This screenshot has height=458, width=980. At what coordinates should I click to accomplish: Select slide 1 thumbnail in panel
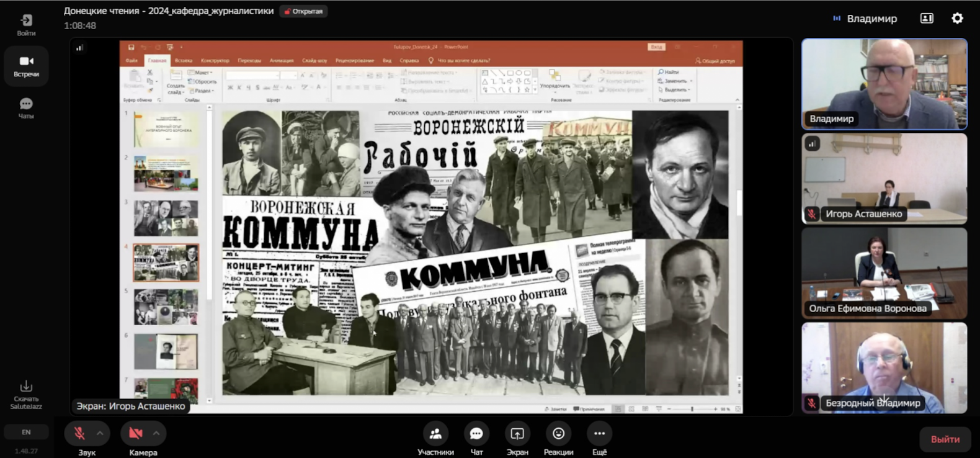[166, 129]
